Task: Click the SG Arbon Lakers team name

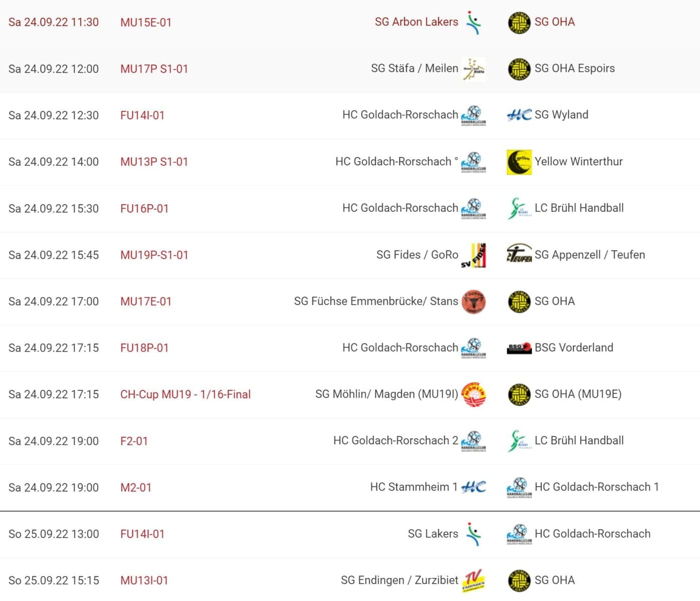Action: pos(416,22)
